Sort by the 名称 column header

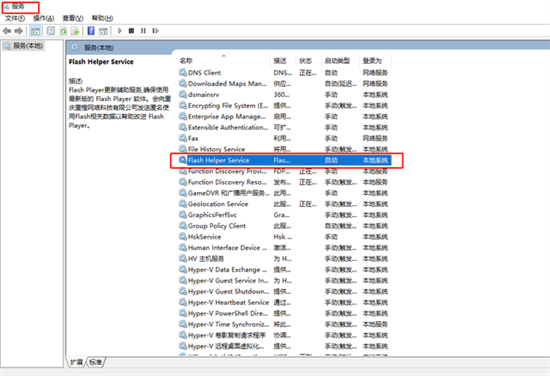click(186, 61)
